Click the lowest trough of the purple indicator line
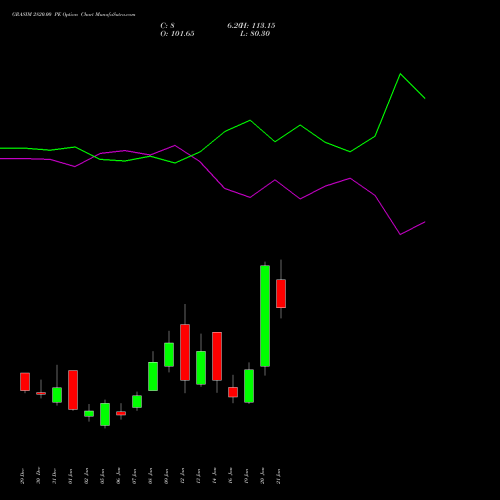This screenshot has width=500, height=500. click(x=400, y=234)
